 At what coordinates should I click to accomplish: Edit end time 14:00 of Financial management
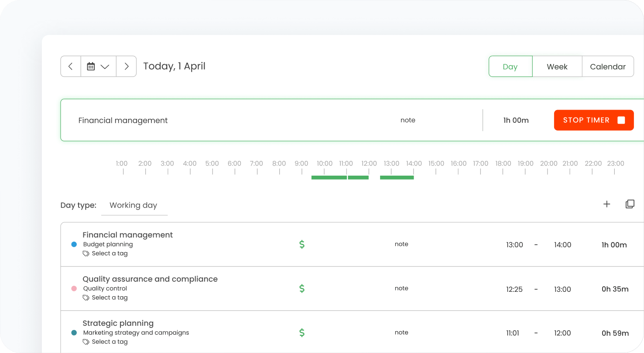(562, 245)
